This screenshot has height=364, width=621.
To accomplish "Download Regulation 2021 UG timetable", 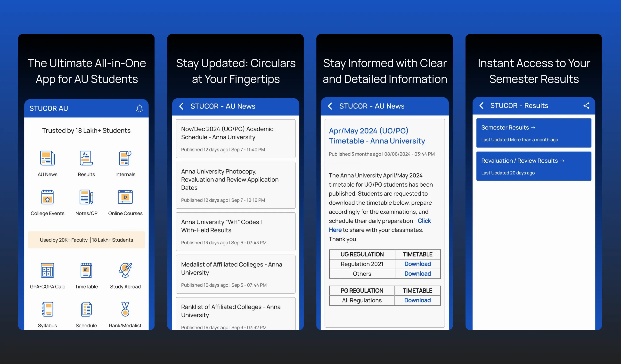I will click(x=417, y=264).
